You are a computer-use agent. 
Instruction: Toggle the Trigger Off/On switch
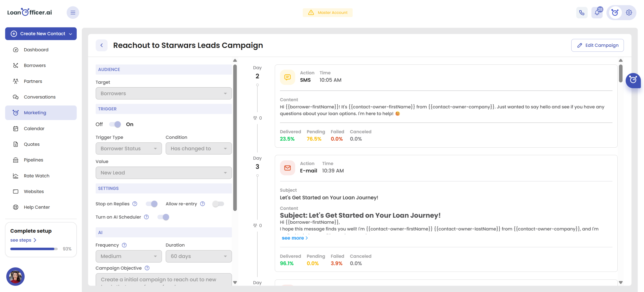coord(115,124)
